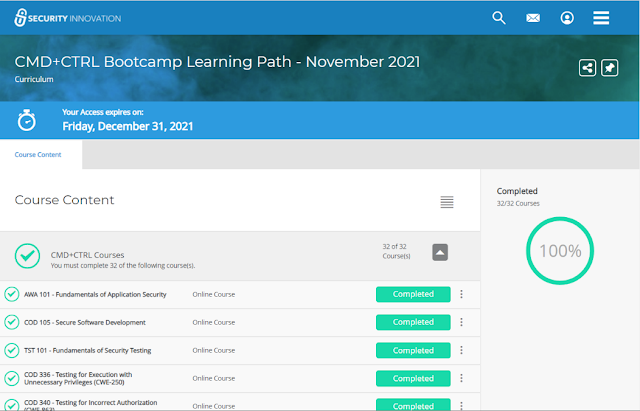Viewport: 640px width, 411px height.
Task: Open COD 340 Testing for Incorrect Authorization
Action: (90, 405)
